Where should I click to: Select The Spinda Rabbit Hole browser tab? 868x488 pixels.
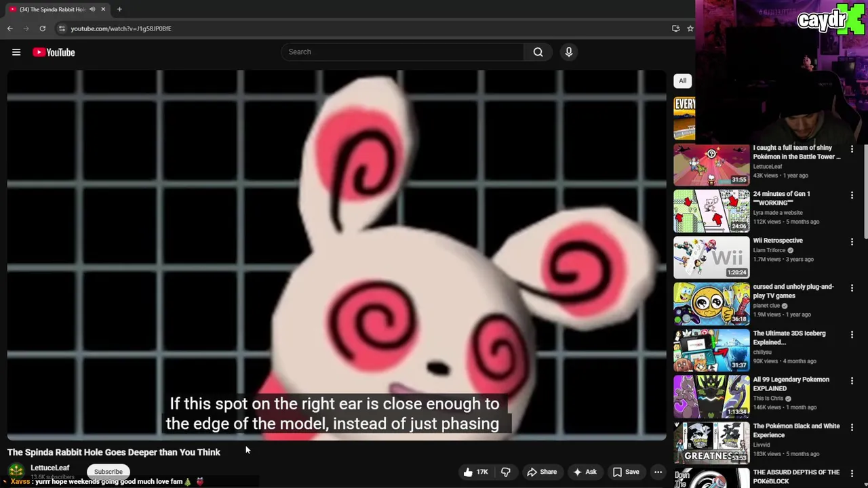(52, 9)
